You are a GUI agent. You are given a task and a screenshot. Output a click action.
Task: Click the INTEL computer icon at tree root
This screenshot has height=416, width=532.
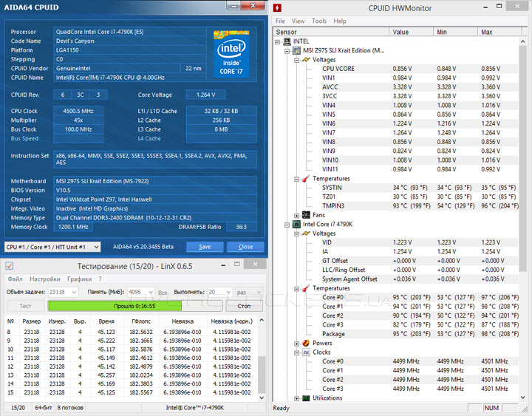pyautogui.click(x=288, y=41)
